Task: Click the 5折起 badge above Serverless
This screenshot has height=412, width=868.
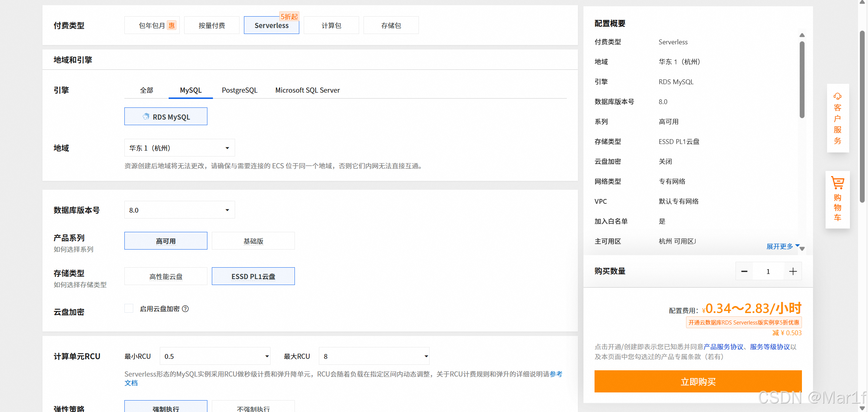Action: [x=289, y=17]
